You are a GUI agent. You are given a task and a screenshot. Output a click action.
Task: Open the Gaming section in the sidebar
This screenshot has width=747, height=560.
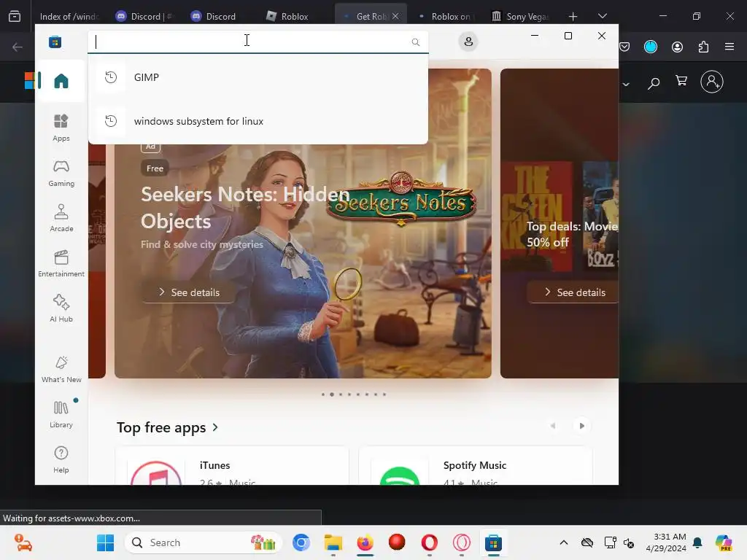(61, 173)
